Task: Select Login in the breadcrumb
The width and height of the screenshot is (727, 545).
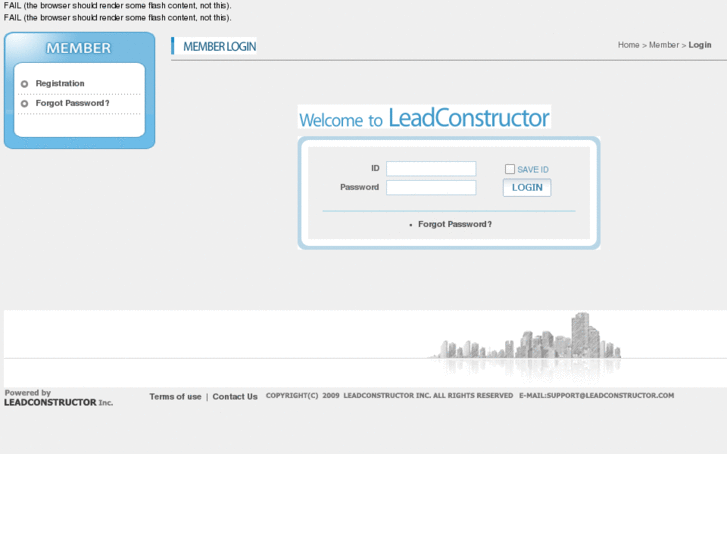Action: point(700,45)
